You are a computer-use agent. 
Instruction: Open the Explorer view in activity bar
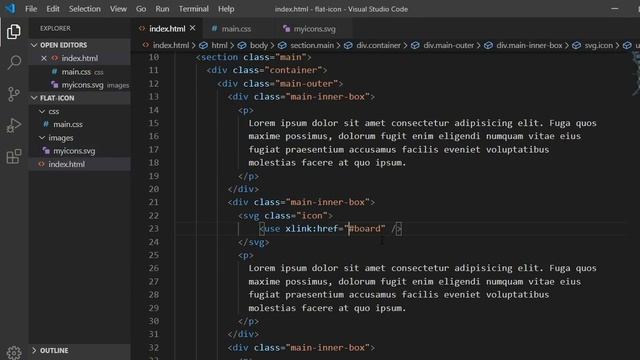point(13,32)
